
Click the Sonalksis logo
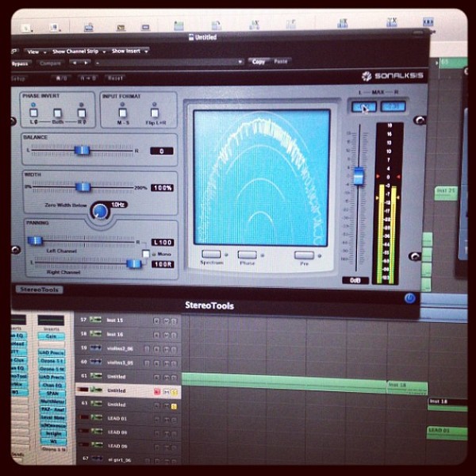coord(392,76)
